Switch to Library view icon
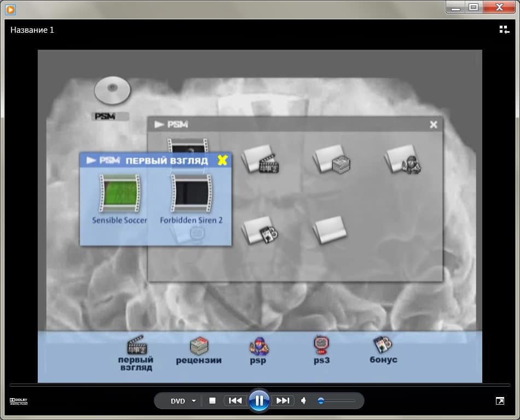This screenshot has height=420, width=520. click(504, 30)
